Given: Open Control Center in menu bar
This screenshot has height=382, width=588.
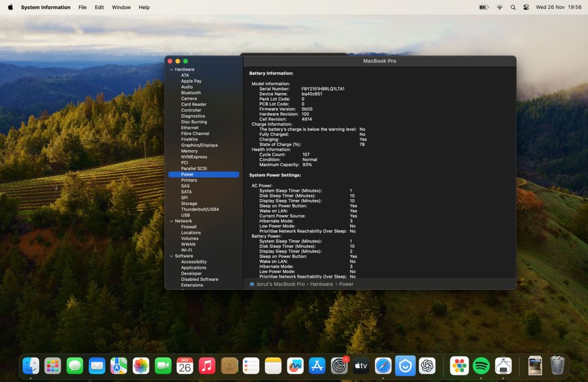Looking at the screenshot, I should (526, 7).
